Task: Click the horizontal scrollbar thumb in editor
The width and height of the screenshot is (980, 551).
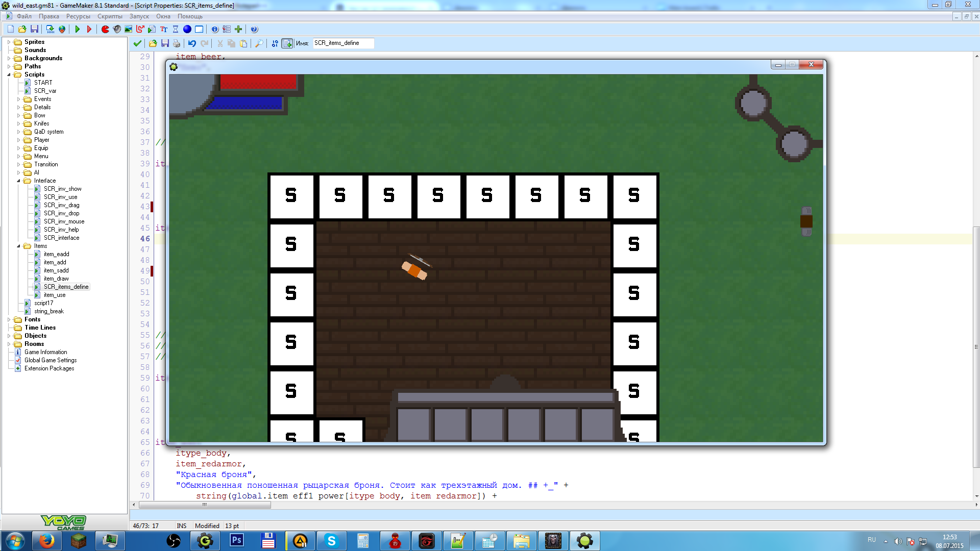Action: (x=204, y=505)
